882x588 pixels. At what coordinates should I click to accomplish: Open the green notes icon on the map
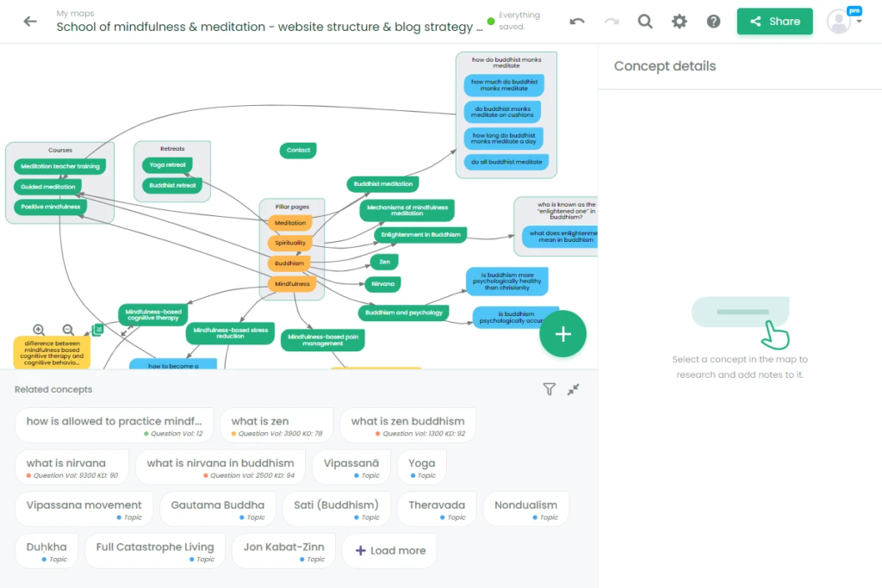[96, 328]
